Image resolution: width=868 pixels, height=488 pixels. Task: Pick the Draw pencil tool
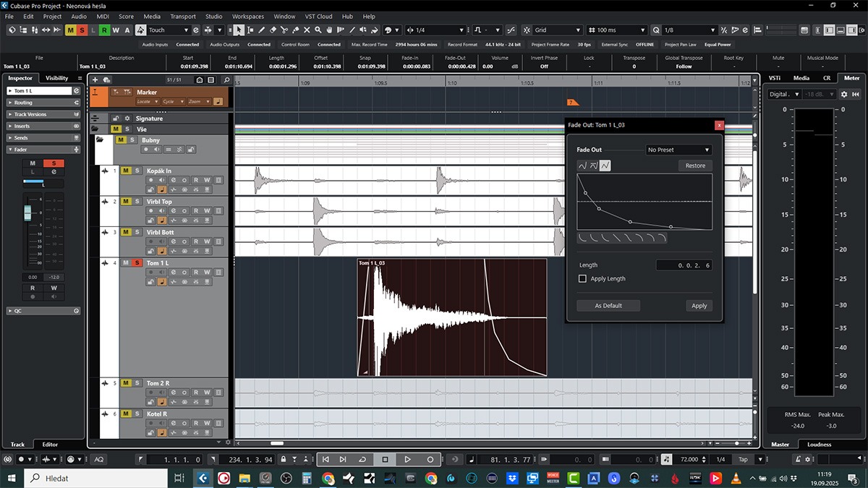pyautogui.click(x=261, y=30)
